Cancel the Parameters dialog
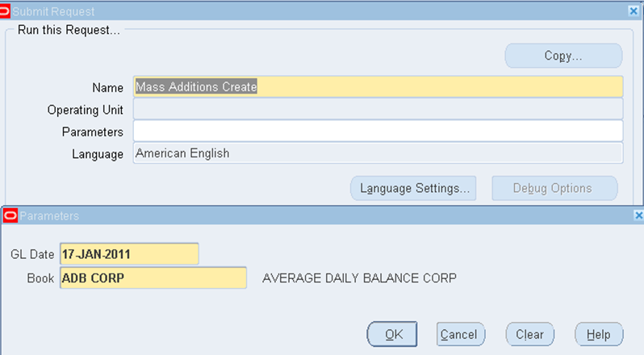Screen dimensions: 644x355 tap(461, 335)
